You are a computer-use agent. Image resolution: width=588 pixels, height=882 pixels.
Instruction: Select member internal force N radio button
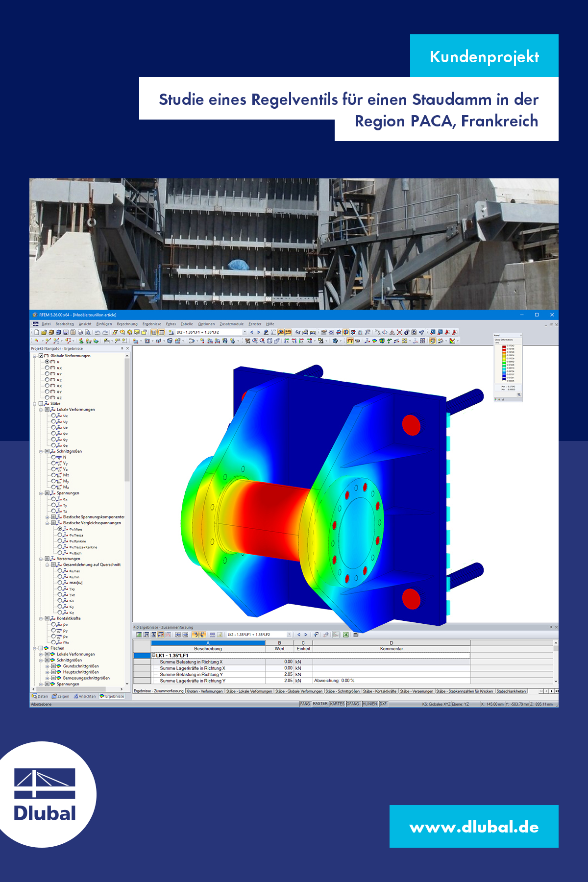(x=53, y=457)
